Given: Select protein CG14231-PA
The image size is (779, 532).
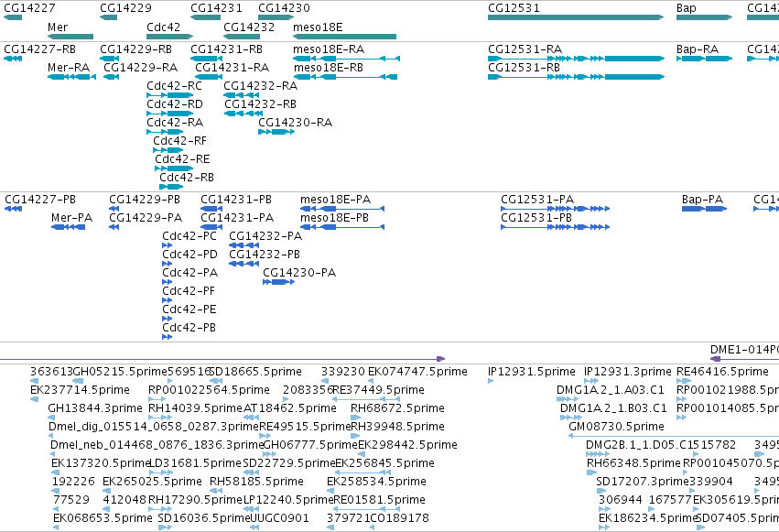Looking at the screenshot, I should 237,218.
